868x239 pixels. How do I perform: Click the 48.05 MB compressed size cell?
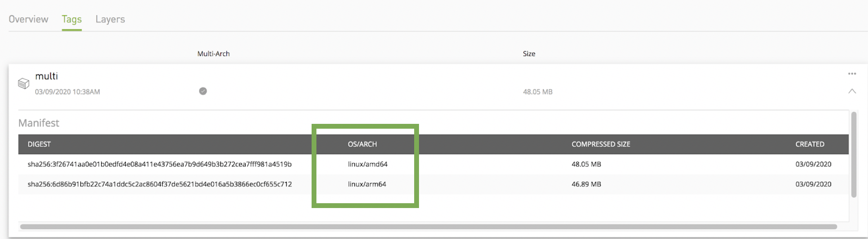[586, 164]
